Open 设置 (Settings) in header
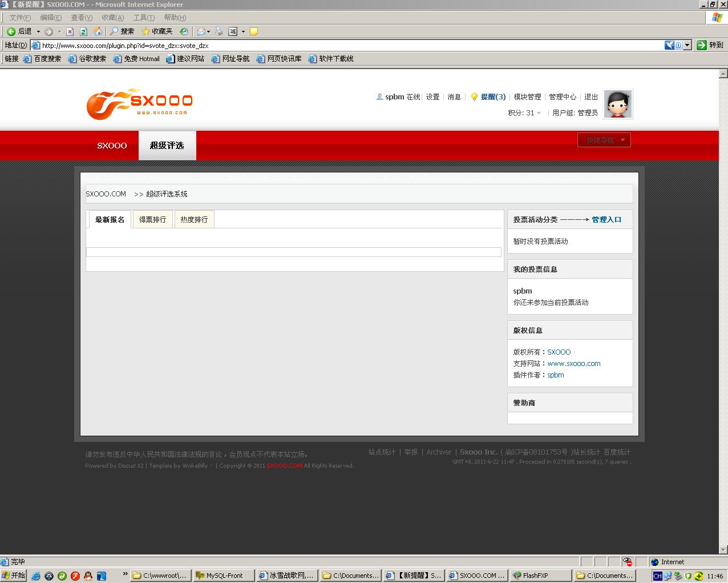 432,97
